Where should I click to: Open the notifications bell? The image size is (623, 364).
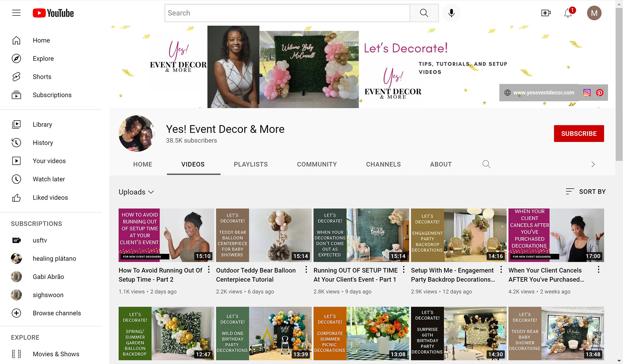click(568, 13)
